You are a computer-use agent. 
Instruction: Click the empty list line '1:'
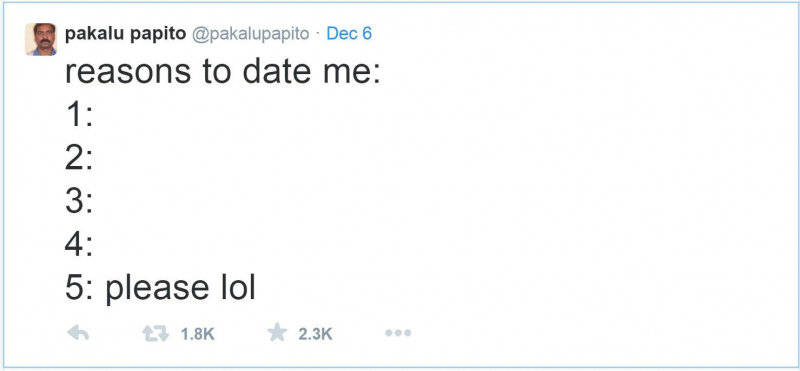[79, 115]
